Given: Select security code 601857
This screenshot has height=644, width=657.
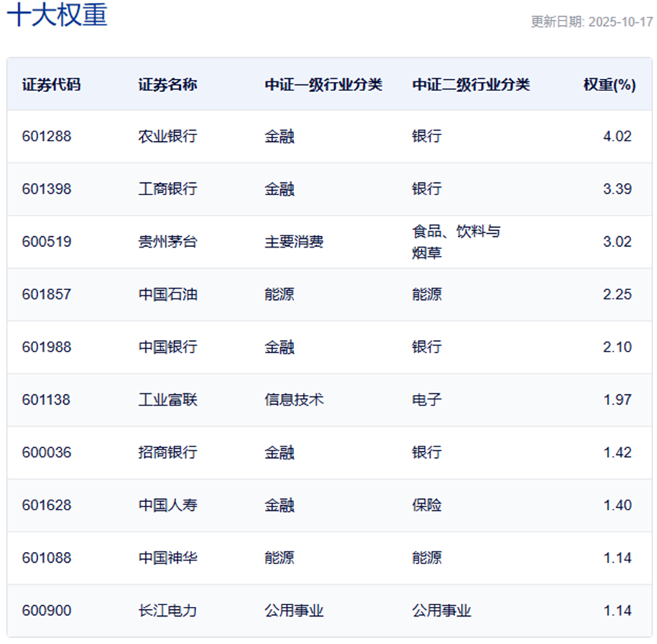Looking at the screenshot, I should pos(46,295).
